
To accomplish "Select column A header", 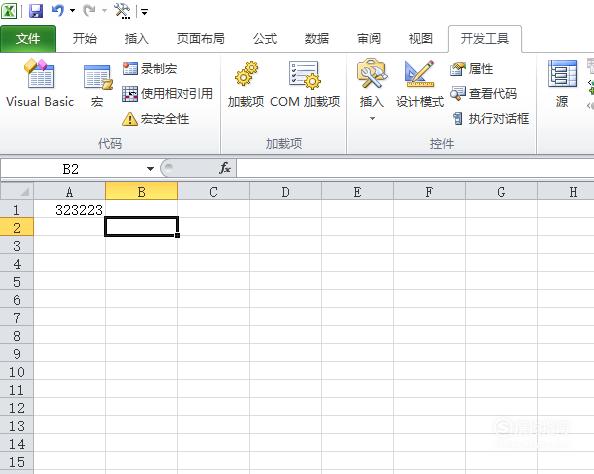I will coord(70,192).
